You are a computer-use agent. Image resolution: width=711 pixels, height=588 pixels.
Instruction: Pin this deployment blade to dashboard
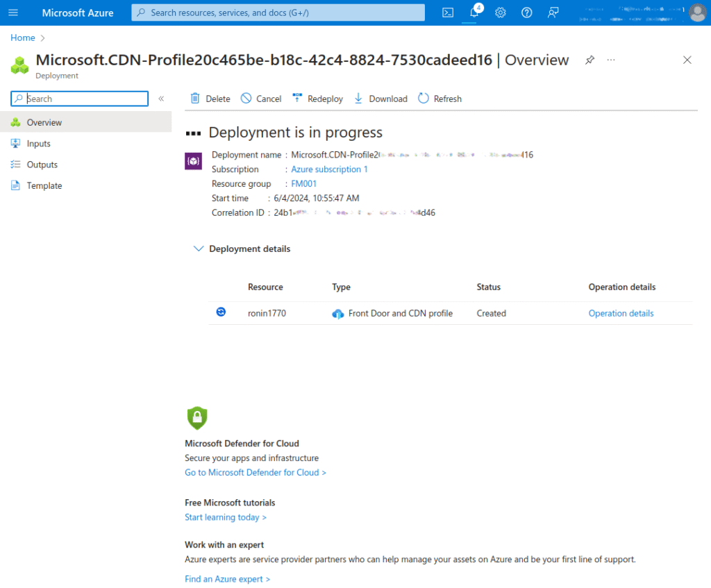589,60
